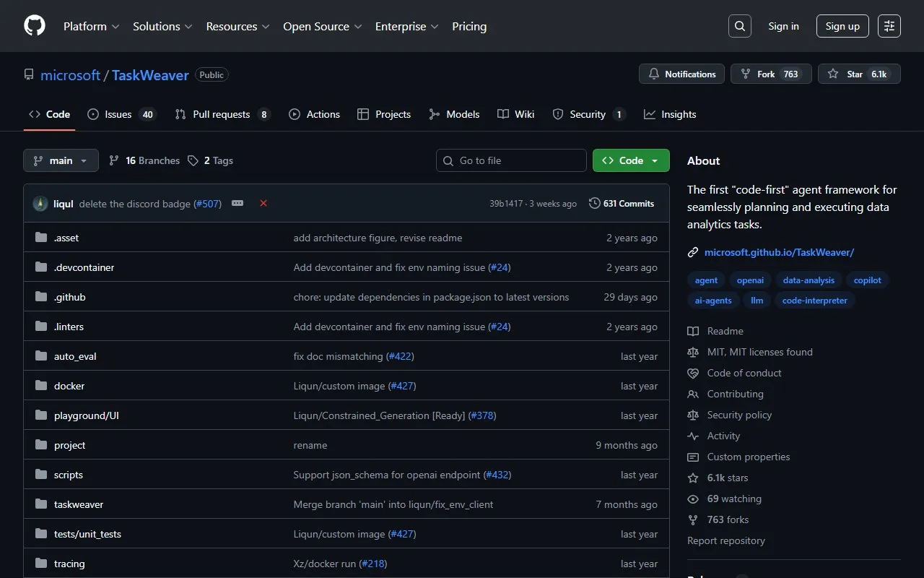924x578 pixels.
Task: Click the Sign up button
Action: click(x=842, y=26)
